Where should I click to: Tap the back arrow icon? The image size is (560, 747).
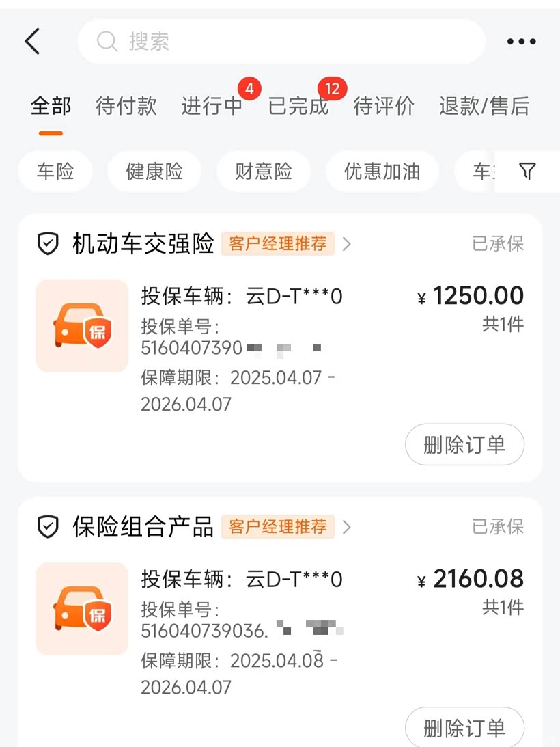coord(32,42)
